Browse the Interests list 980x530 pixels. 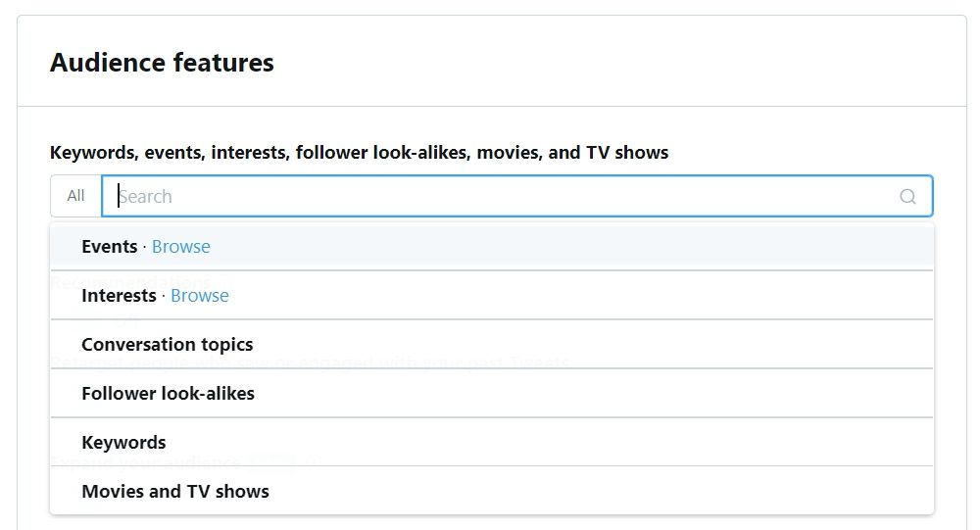(x=199, y=295)
